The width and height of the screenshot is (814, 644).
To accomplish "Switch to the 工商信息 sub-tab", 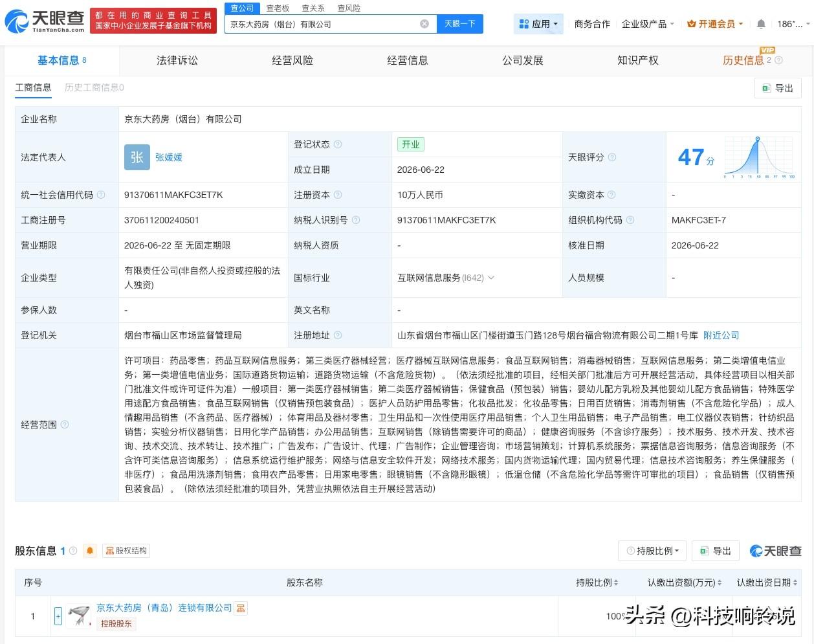I will point(33,87).
